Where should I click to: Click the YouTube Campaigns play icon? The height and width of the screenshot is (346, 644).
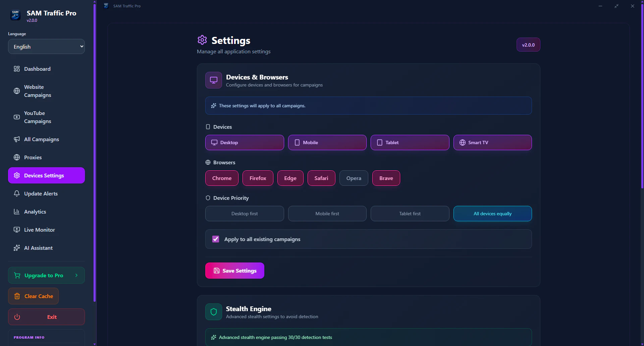tap(17, 117)
